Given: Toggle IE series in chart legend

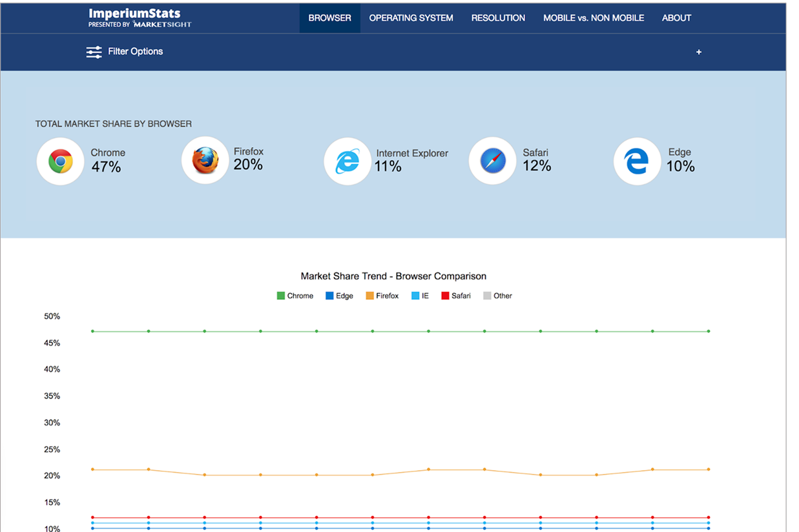Looking at the screenshot, I should coord(420,296).
